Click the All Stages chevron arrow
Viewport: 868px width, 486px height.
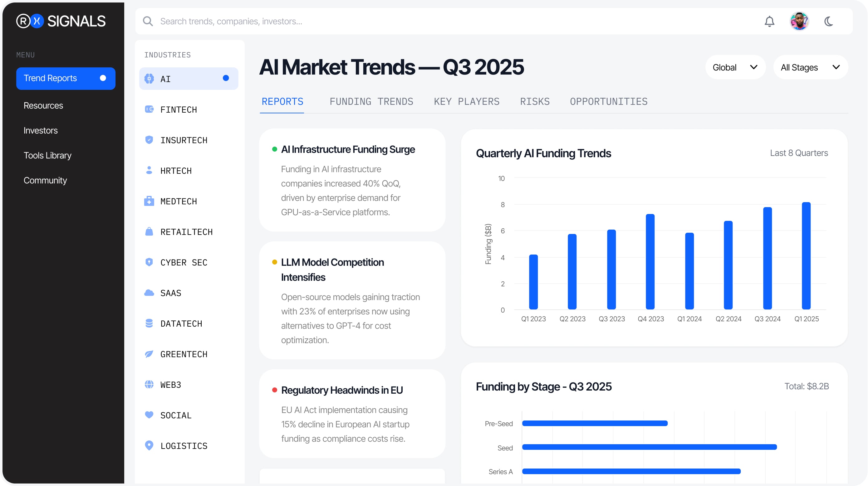click(836, 67)
